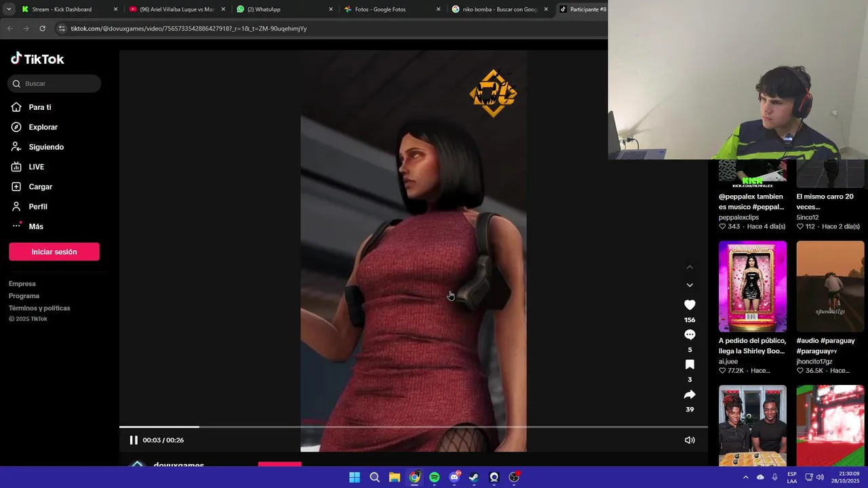Viewport: 868px width, 488px height.
Task: Close the Google Fotos tab
Action: pyautogui.click(x=438, y=9)
